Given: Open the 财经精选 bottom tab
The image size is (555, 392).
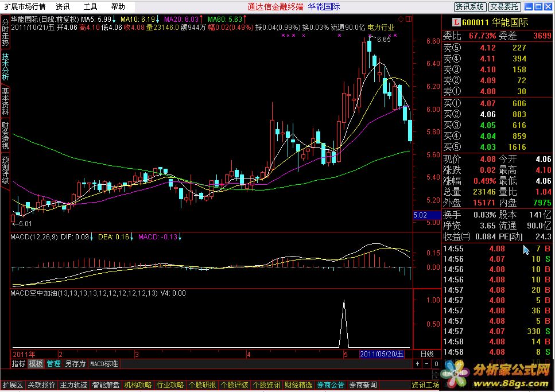Looking at the screenshot, I should 299,385.
